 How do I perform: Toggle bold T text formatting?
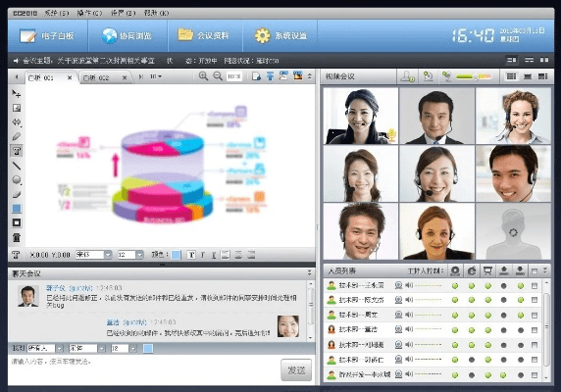click(x=192, y=255)
